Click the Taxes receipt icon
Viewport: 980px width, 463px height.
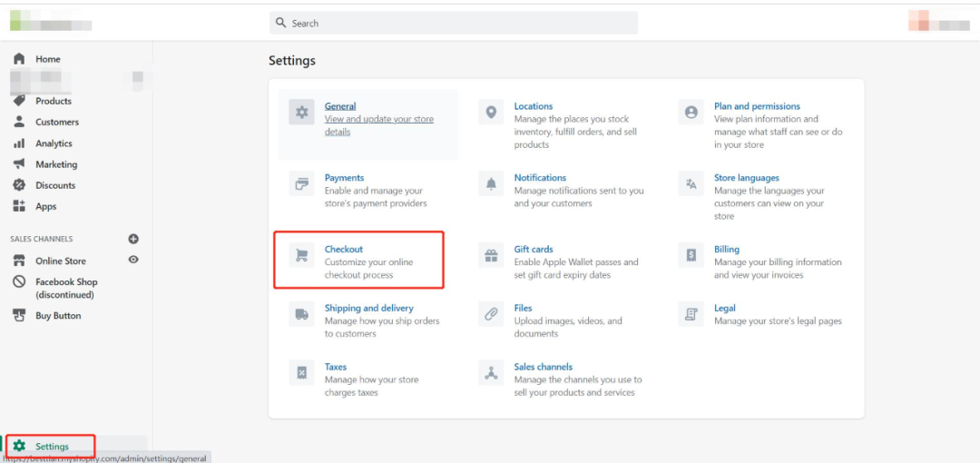tap(302, 373)
